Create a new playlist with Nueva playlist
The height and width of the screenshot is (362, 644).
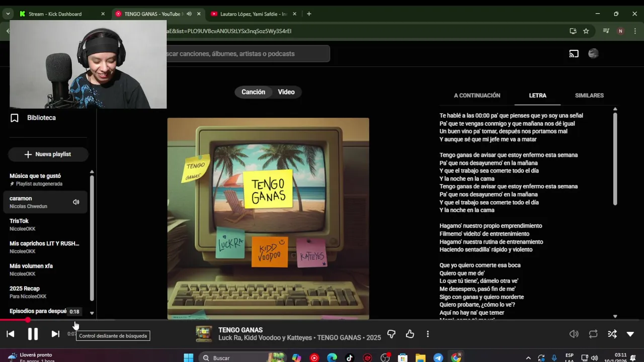[48, 154]
